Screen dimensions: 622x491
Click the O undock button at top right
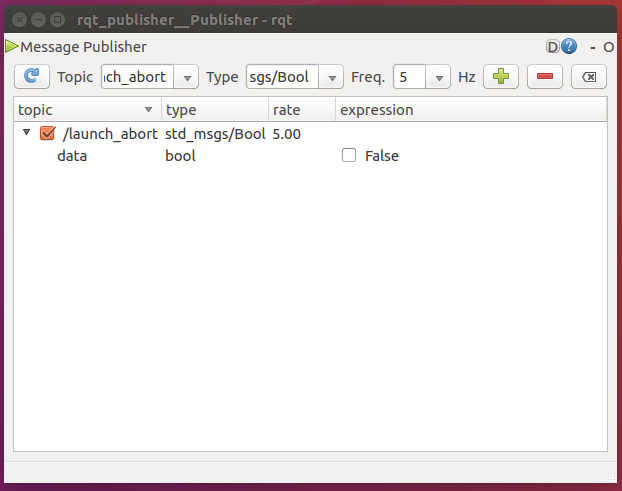609,48
